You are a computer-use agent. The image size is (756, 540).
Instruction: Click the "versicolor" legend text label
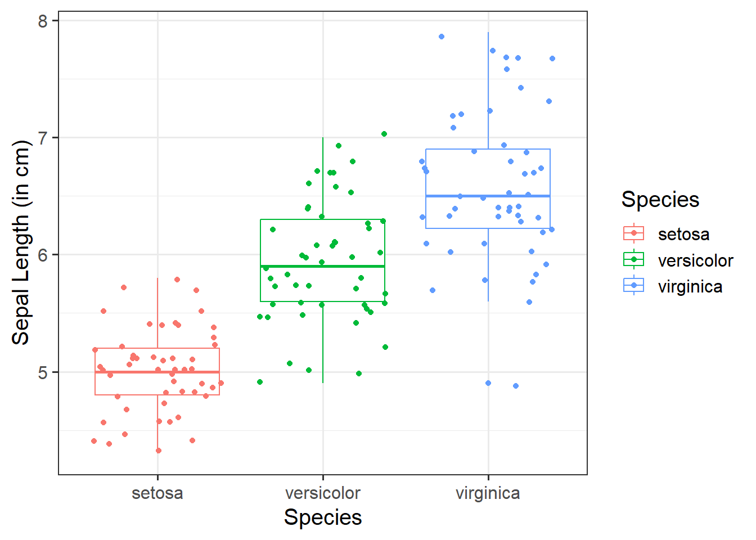click(695, 260)
